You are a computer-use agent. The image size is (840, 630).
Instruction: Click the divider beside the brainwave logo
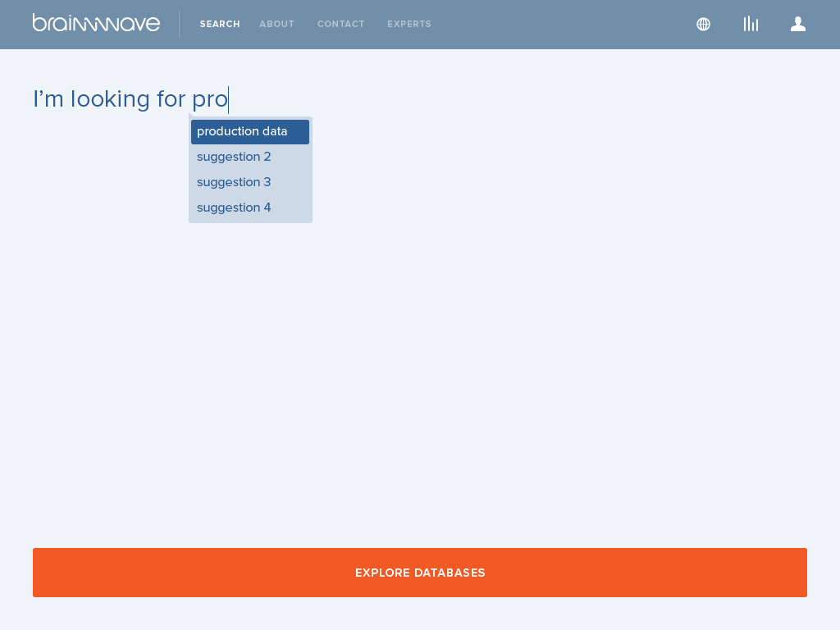(x=179, y=24)
